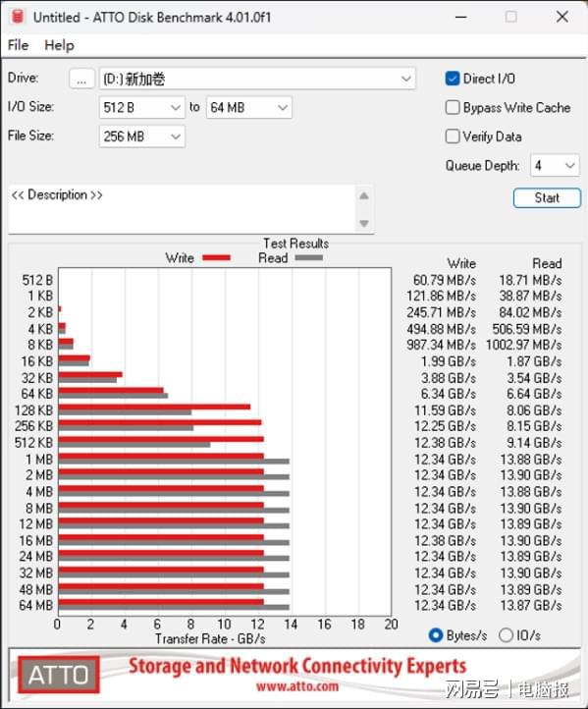Expand the 64 MB maximum I/O size dropdown
The width and height of the screenshot is (588, 709).
coord(249,108)
